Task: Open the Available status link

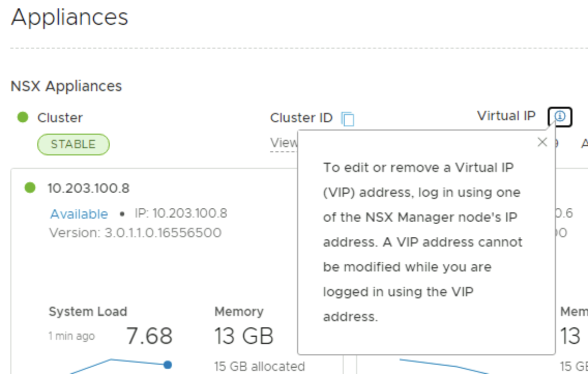Action: (x=79, y=214)
